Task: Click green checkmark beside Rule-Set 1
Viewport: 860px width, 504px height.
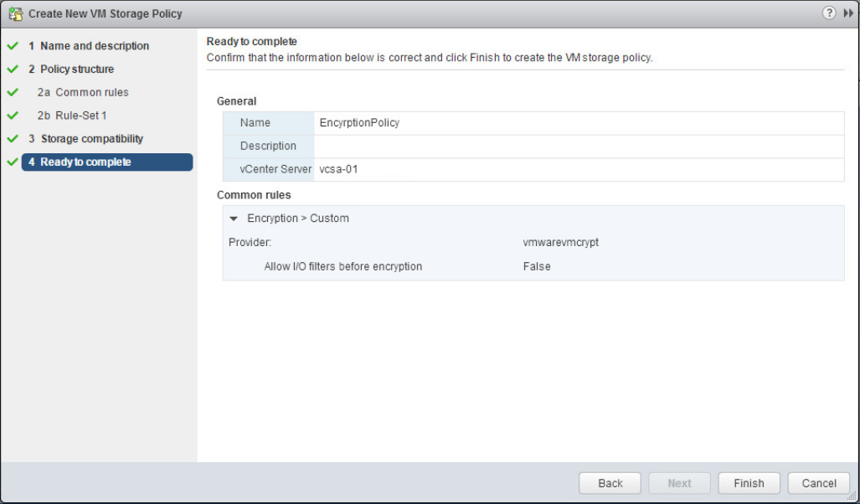Action: [x=13, y=116]
